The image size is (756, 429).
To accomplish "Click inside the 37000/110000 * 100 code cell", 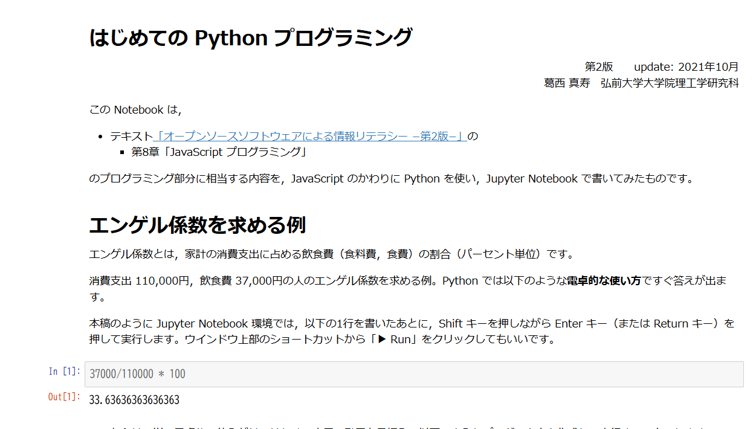I will pyautogui.click(x=400, y=374).
